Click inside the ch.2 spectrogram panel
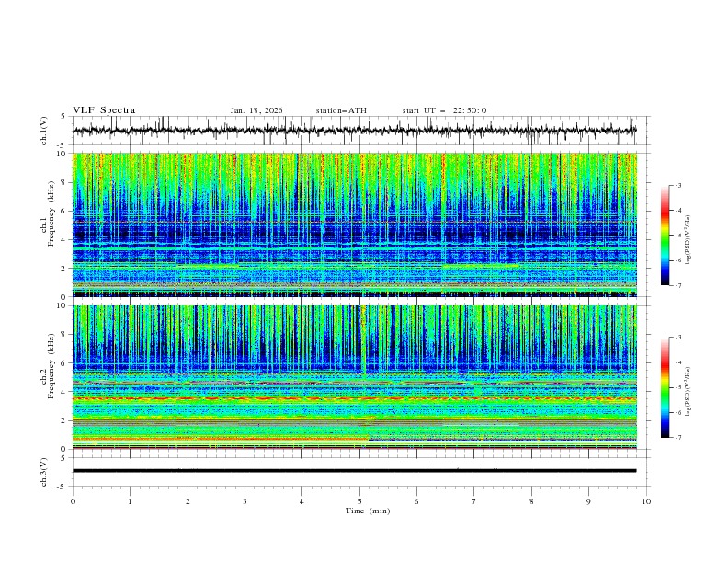The height and width of the screenshot is (563, 728). pos(354,377)
